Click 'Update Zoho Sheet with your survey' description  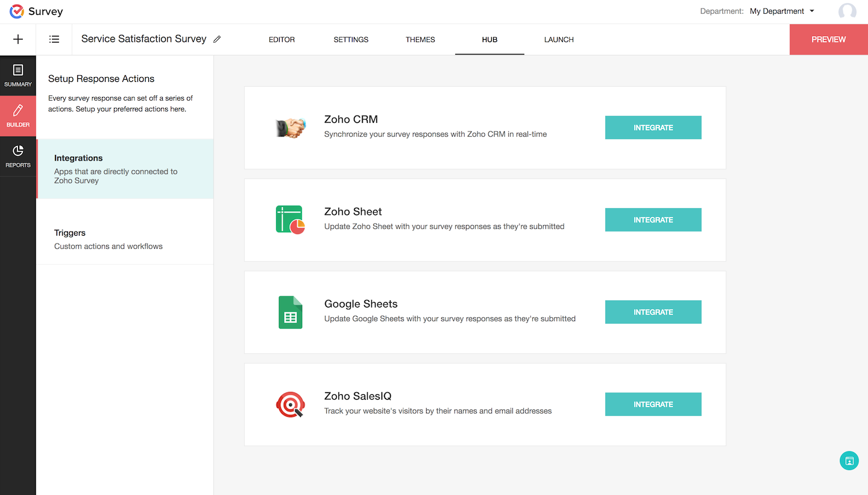(444, 227)
